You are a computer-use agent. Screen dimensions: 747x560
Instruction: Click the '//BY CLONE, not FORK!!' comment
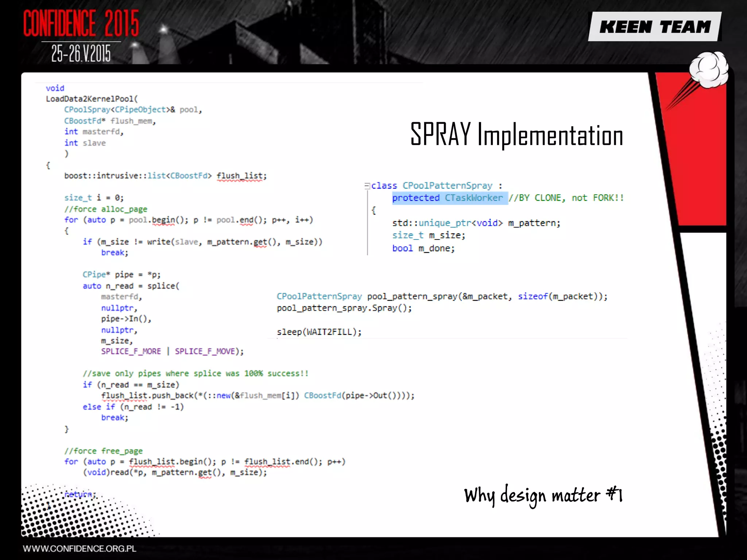566,198
